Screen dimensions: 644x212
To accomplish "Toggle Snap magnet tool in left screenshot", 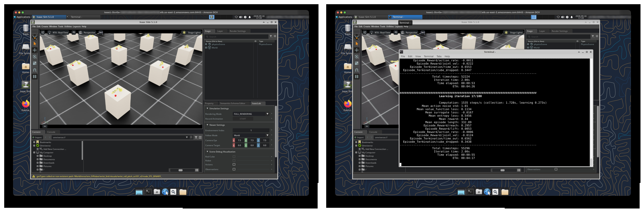I will [35, 70].
